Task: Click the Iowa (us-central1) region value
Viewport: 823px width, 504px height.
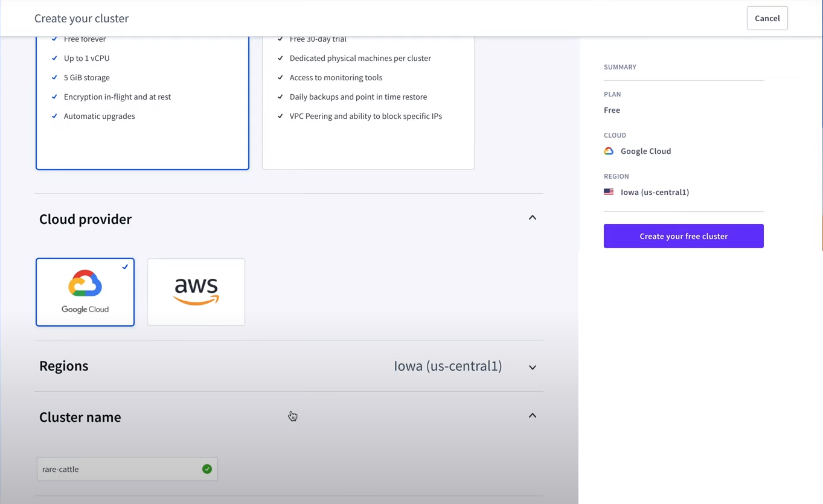Action: (x=448, y=366)
